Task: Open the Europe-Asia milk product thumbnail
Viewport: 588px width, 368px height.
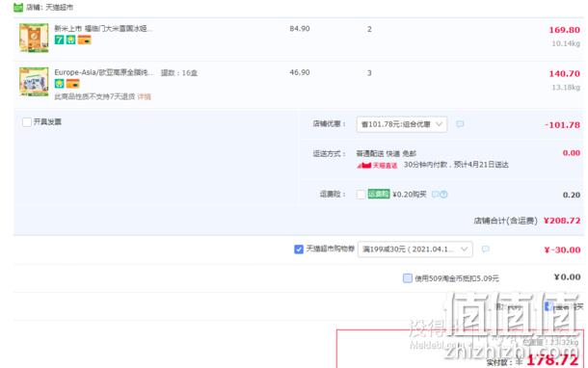Action: (34, 82)
